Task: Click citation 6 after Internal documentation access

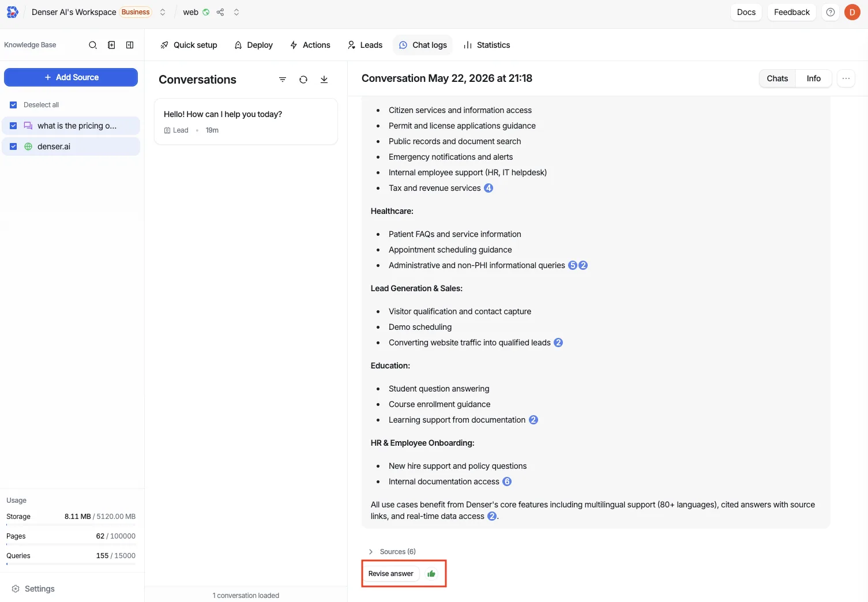Action: tap(507, 481)
